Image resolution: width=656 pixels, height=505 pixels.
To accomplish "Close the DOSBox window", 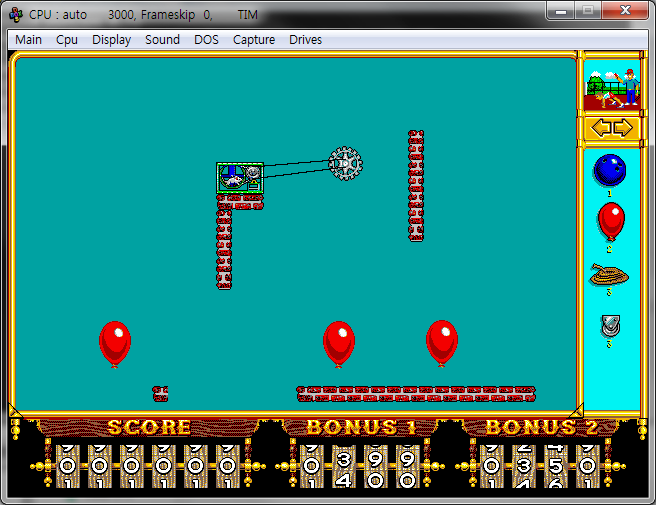I will coord(625,10).
